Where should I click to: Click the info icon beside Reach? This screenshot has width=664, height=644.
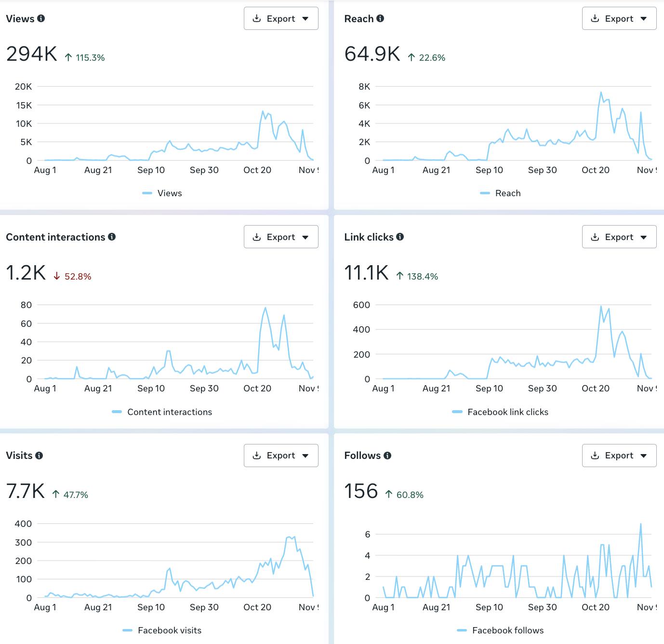coord(380,18)
